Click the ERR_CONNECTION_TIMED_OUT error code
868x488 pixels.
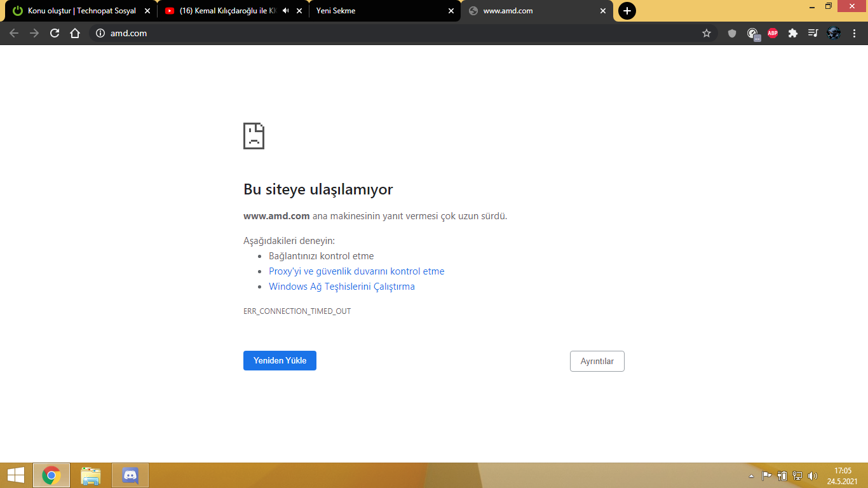tap(297, 311)
